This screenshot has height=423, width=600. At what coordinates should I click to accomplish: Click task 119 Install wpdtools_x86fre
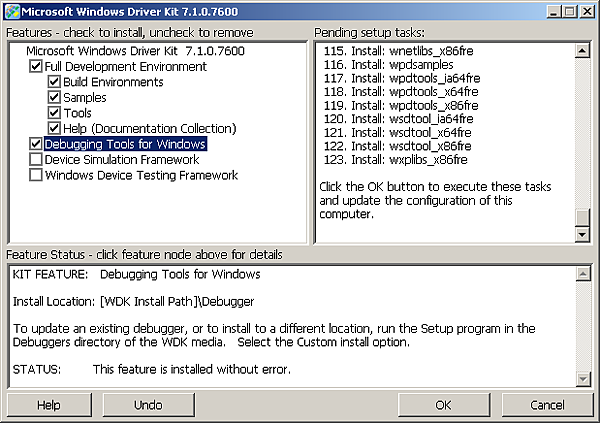[401, 105]
